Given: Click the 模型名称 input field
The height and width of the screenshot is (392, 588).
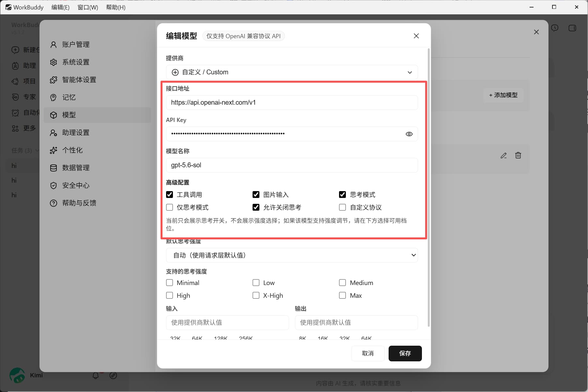Looking at the screenshot, I should point(292,165).
